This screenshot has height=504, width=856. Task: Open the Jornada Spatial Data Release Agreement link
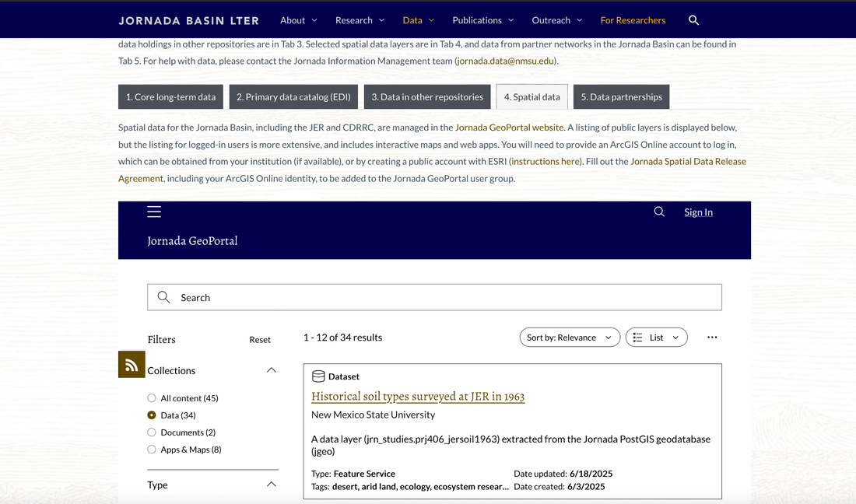click(689, 162)
